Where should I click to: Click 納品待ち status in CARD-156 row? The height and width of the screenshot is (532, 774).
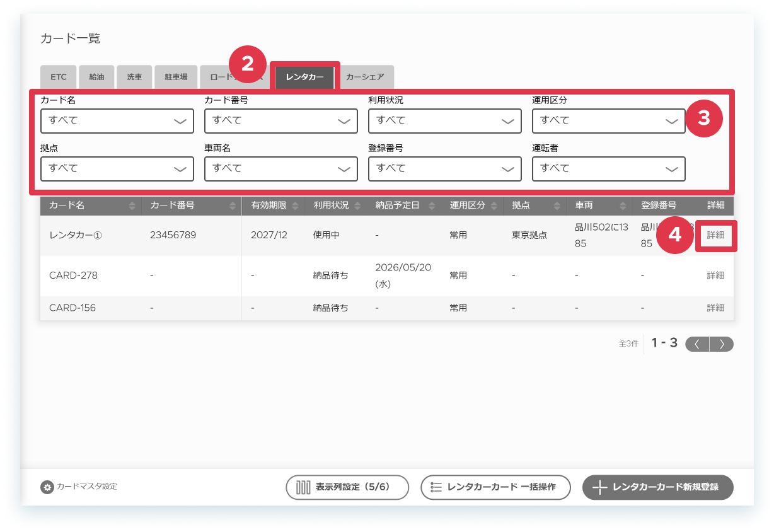coord(331,308)
